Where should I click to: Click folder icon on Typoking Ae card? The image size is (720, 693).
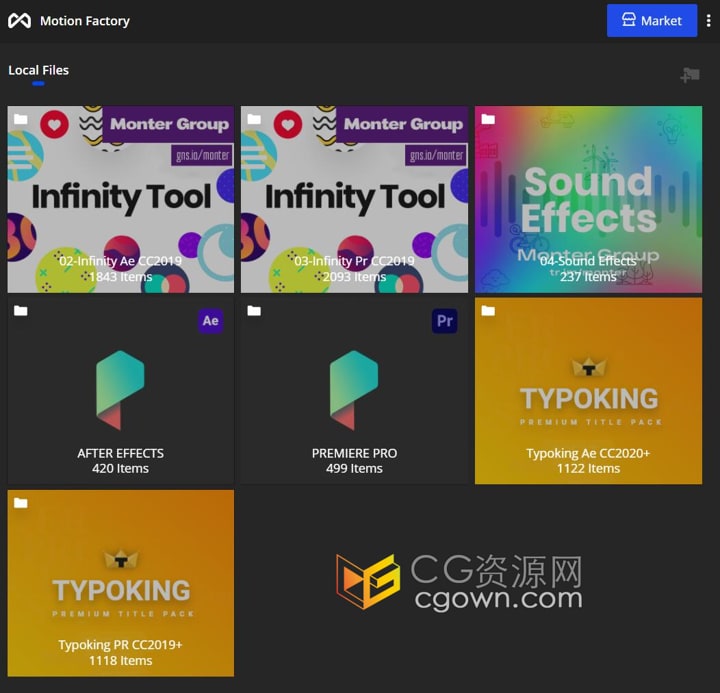[488, 311]
